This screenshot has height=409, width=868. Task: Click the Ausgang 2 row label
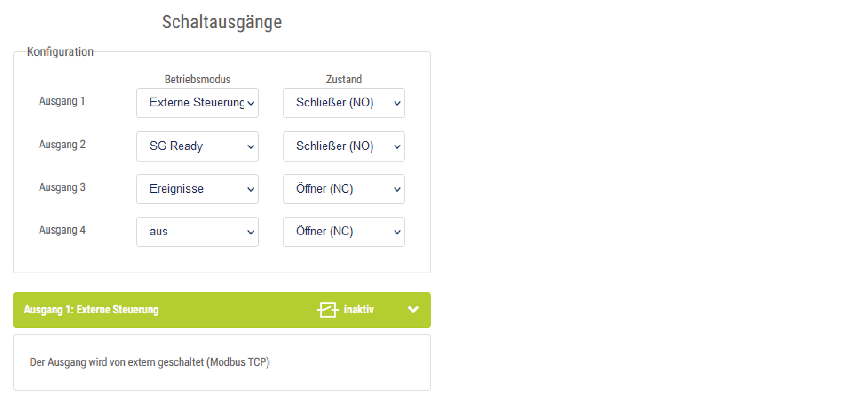point(62,145)
